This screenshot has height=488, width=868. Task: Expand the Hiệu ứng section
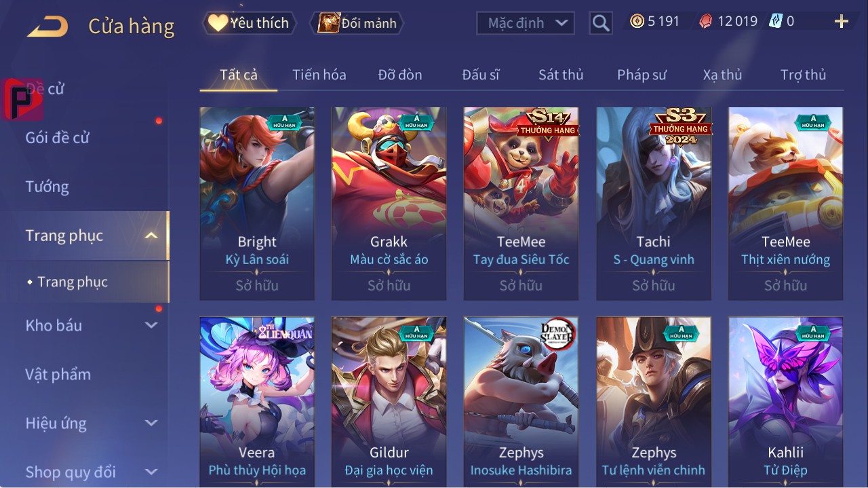coord(151,423)
